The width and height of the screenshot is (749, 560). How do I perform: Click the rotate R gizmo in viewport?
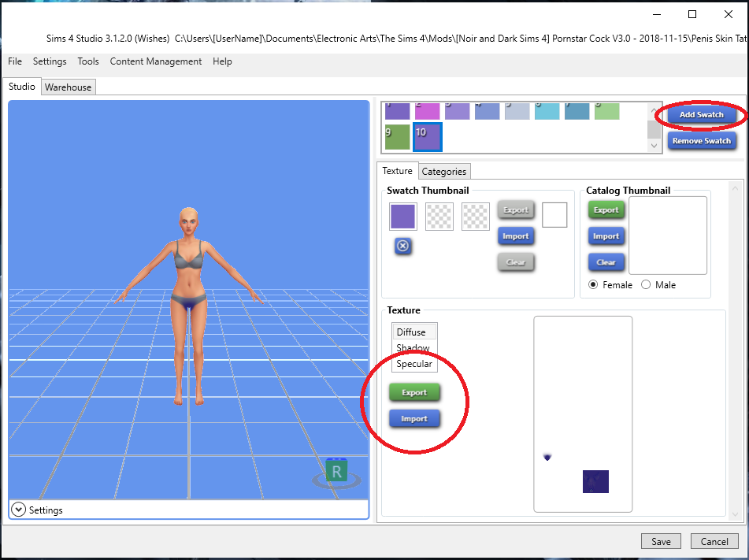coord(337,473)
